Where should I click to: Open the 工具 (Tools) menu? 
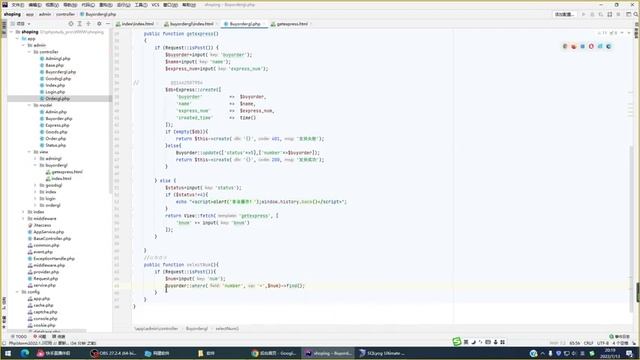[141, 5]
